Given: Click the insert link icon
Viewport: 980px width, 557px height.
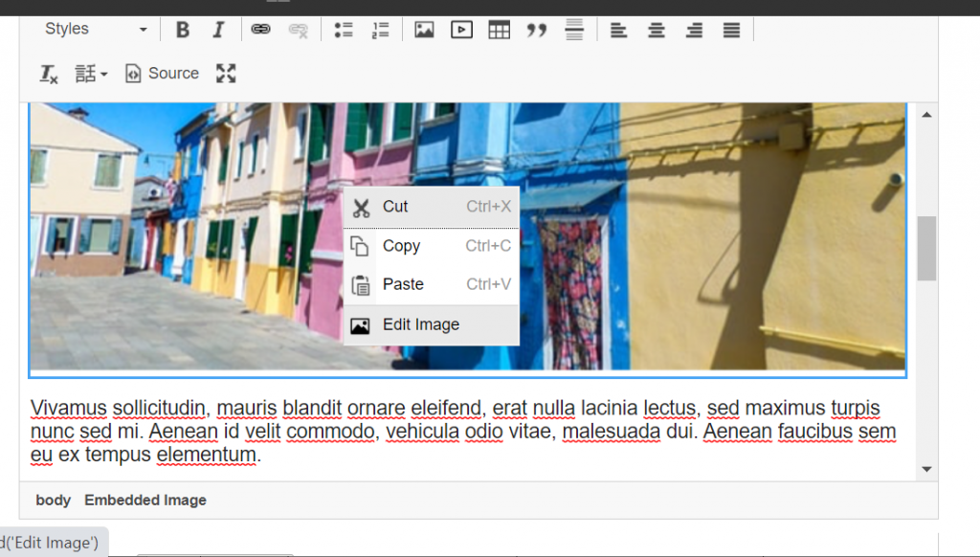Looking at the screenshot, I should [260, 30].
